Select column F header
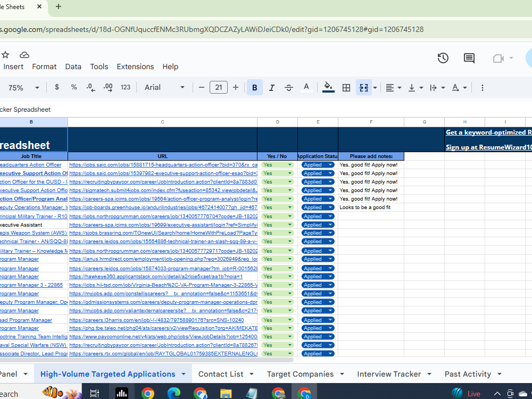 click(371, 122)
